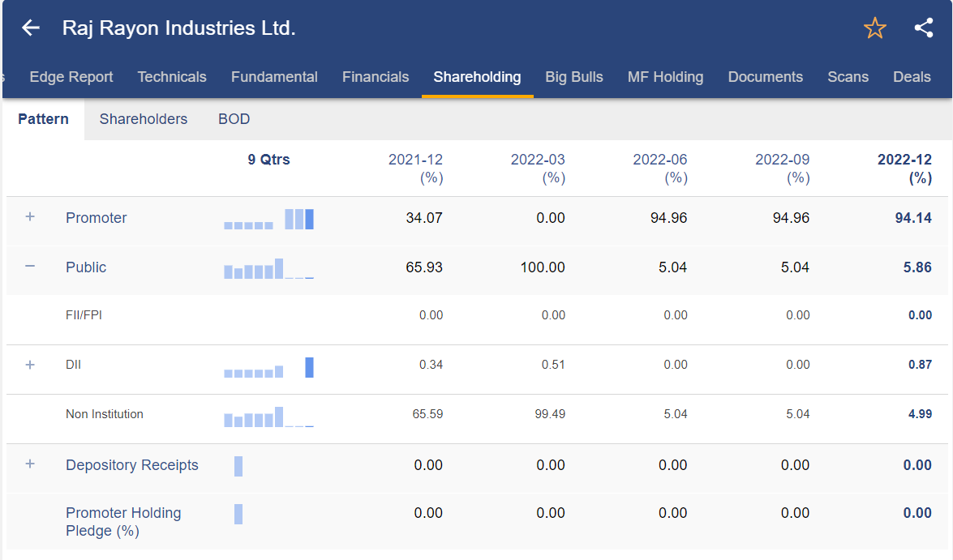Open the Documents tab
The image size is (953, 560).
pyautogui.click(x=765, y=77)
